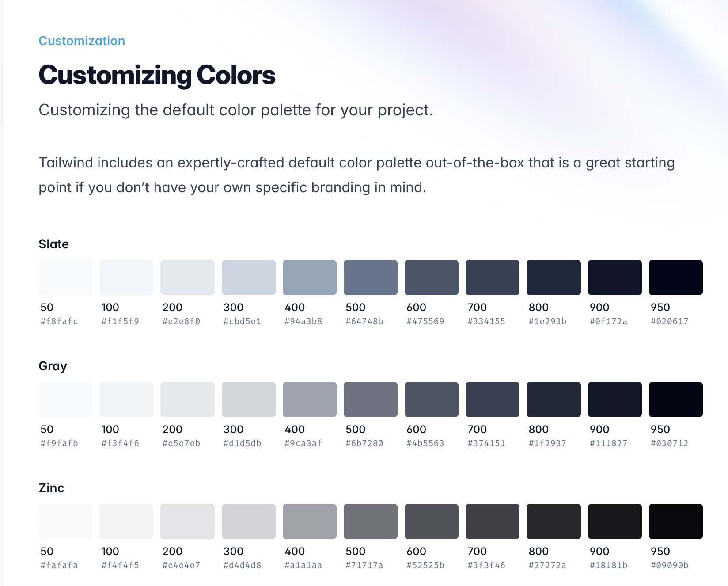Choose the Gray 600 swatch #4b5563

click(x=432, y=400)
